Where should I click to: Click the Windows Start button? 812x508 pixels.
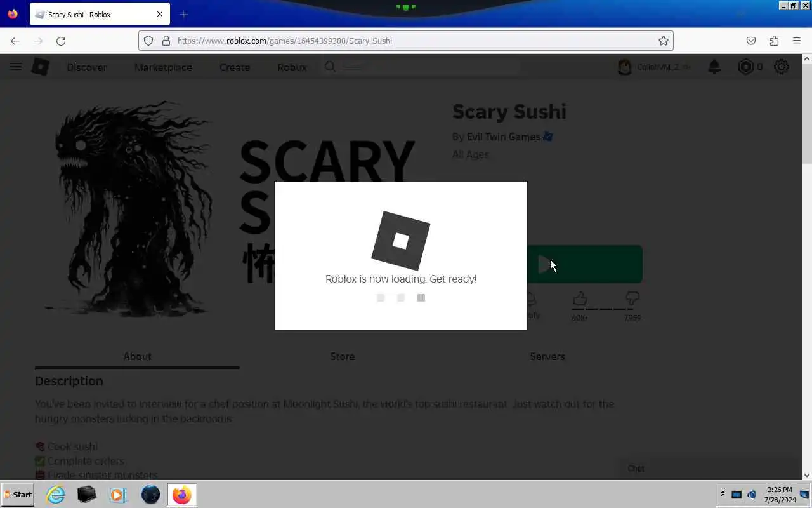(x=18, y=495)
